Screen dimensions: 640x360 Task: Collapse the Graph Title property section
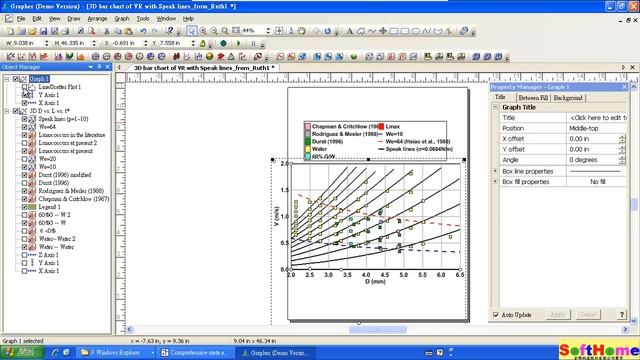coord(495,107)
